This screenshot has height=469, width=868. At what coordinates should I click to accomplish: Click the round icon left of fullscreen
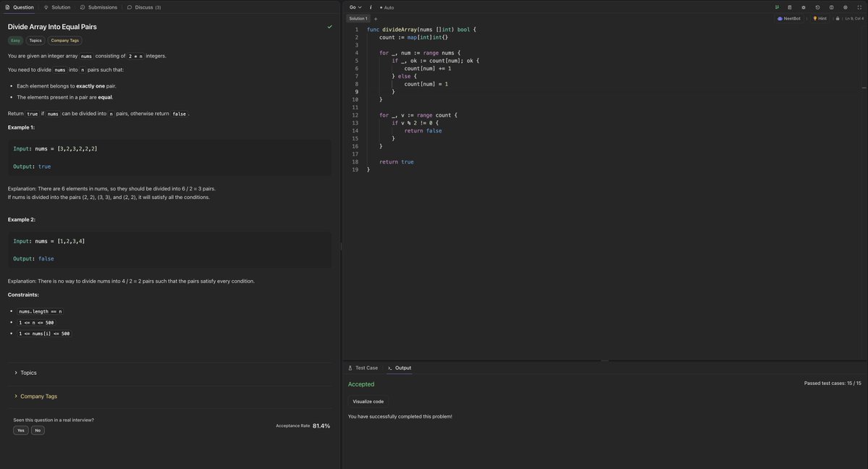point(846,7)
